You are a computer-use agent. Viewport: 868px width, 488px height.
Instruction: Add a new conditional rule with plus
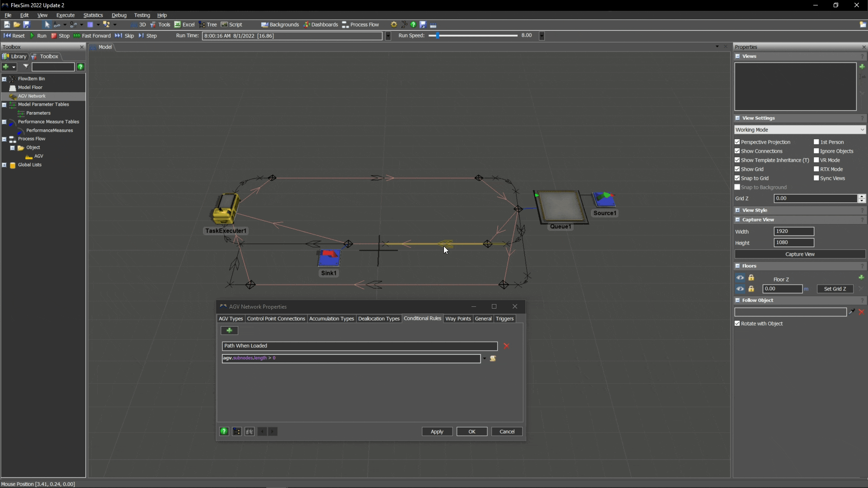coord(229,331)
